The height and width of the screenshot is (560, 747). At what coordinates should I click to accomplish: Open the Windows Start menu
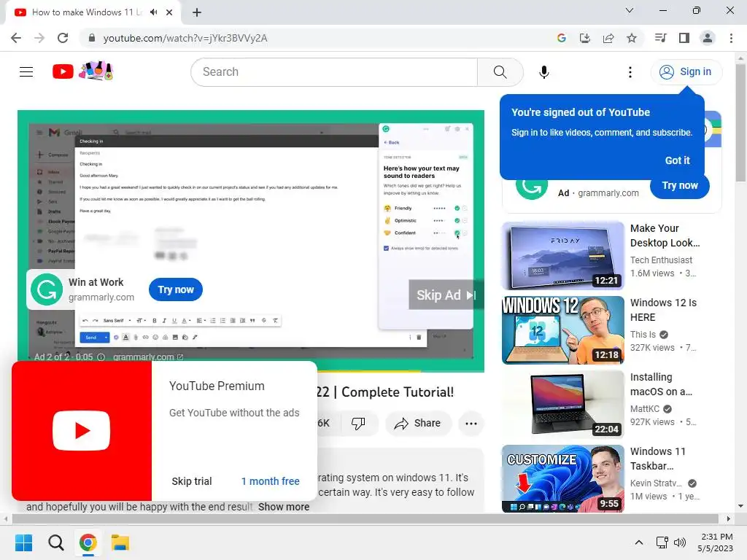23,542
